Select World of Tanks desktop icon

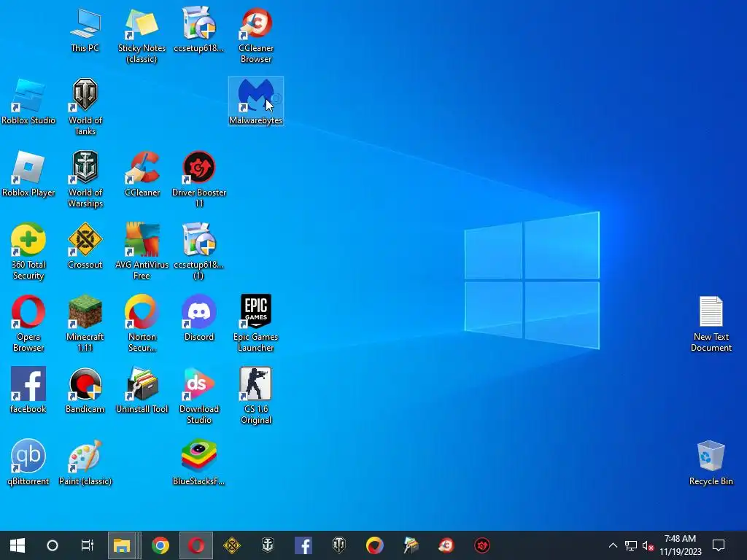[x=85, y=107]
